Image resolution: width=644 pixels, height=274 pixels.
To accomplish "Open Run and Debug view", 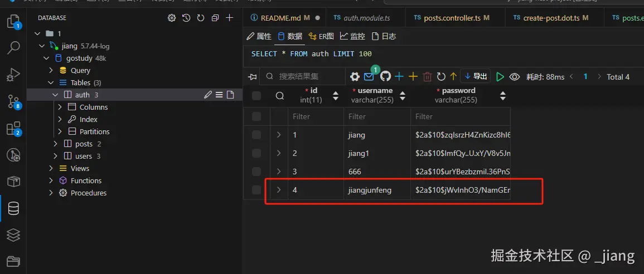I will [x=13, y=75].
